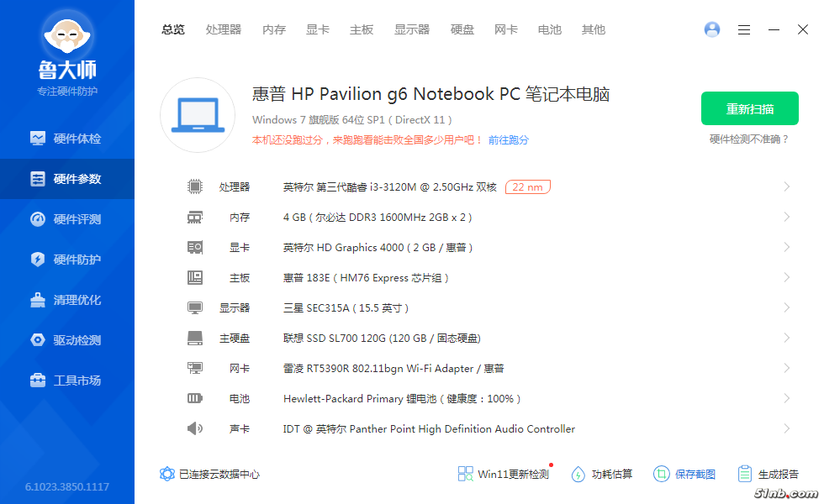Viewport: 824px width, 504px height.
Task: Click the 鲁大师 mascot logo
Action: (67, 37)
